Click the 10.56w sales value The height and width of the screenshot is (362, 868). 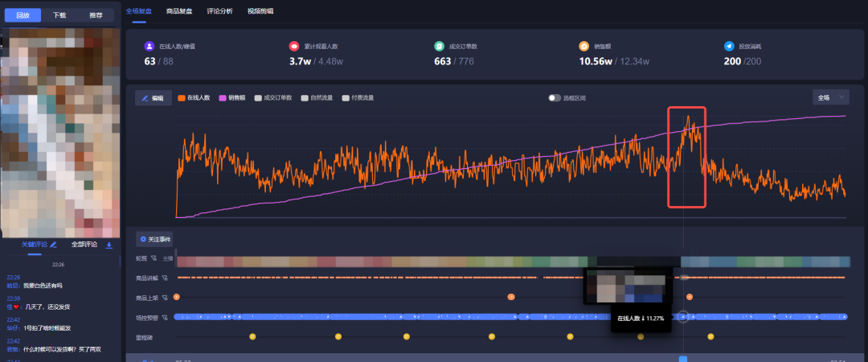[x=596, y=61]
